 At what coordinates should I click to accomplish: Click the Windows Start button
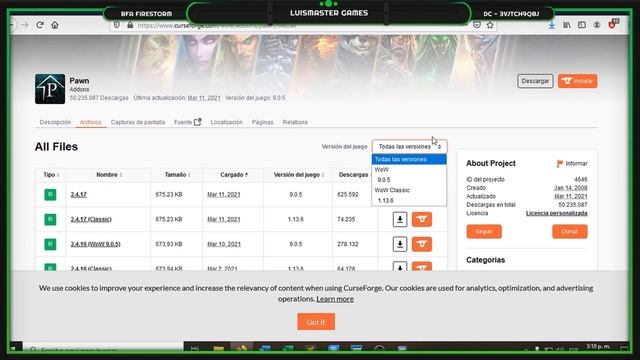(x=13, y=348)
